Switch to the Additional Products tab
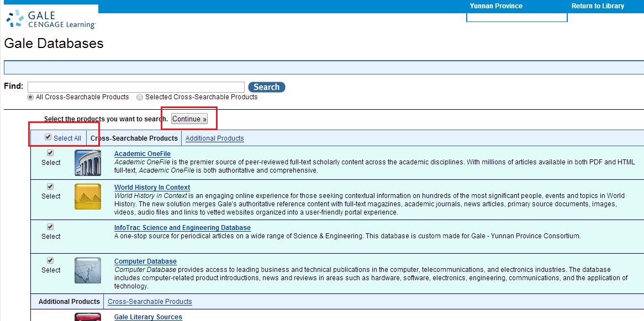The image size is (644, 321). pyautogui.click(x=214, y=138)
